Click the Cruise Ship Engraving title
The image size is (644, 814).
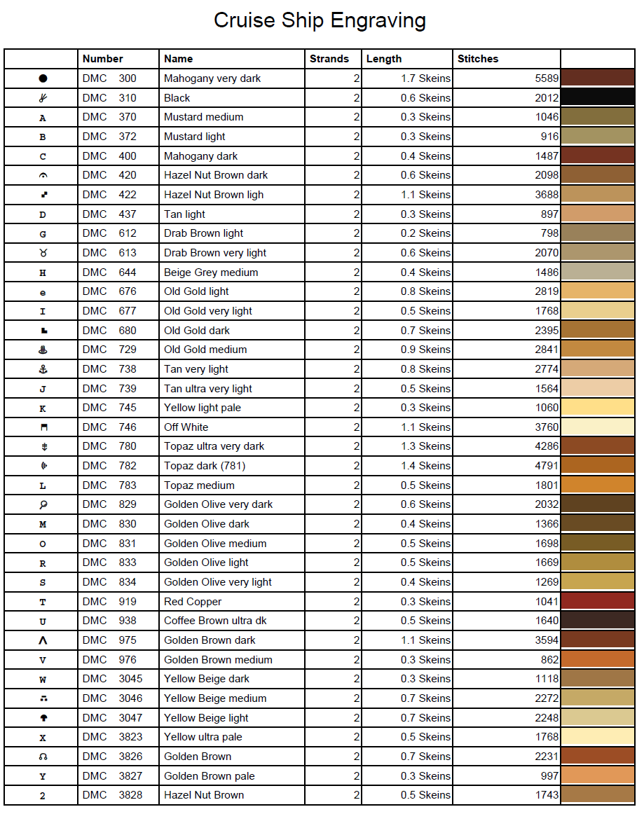click(x=320, y=20)
